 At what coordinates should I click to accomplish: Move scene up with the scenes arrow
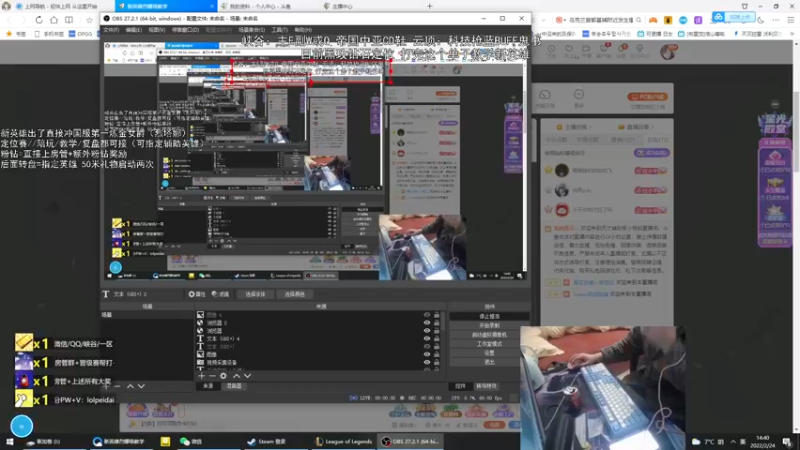(x=130, y=386)
